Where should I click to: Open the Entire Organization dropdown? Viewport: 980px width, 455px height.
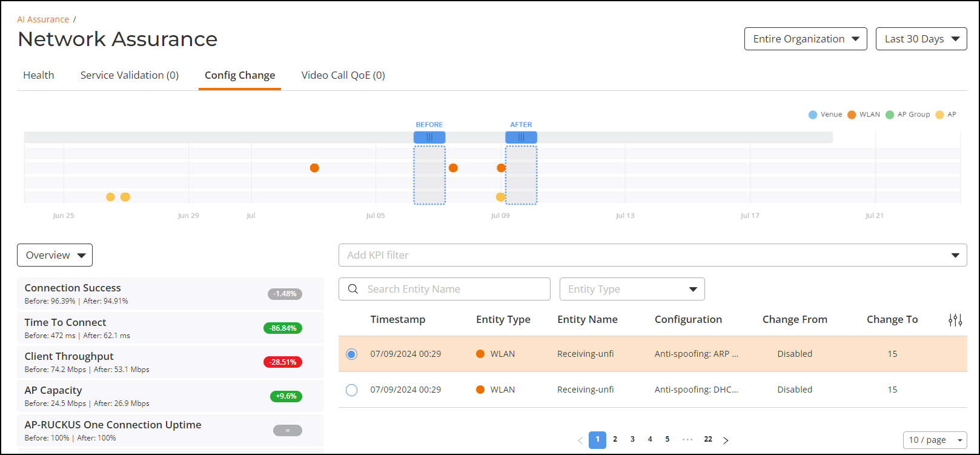[806, 39]
